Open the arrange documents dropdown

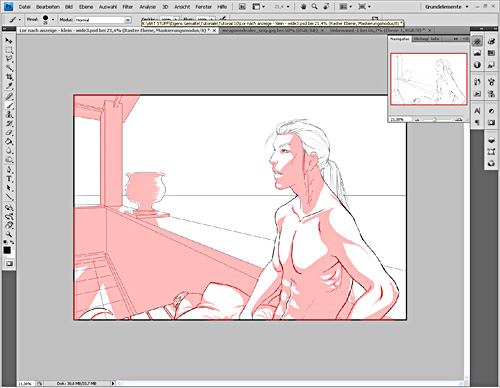tap(345, 7)
